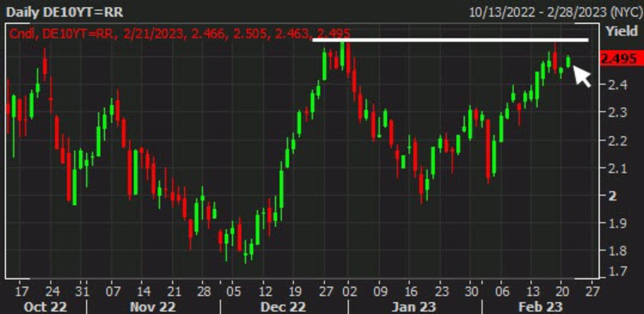The height and width of the screenshot is (314, 644).
Task: Click the date tick '19' in December
Action: pyautogui.click(x=295, y=292)
